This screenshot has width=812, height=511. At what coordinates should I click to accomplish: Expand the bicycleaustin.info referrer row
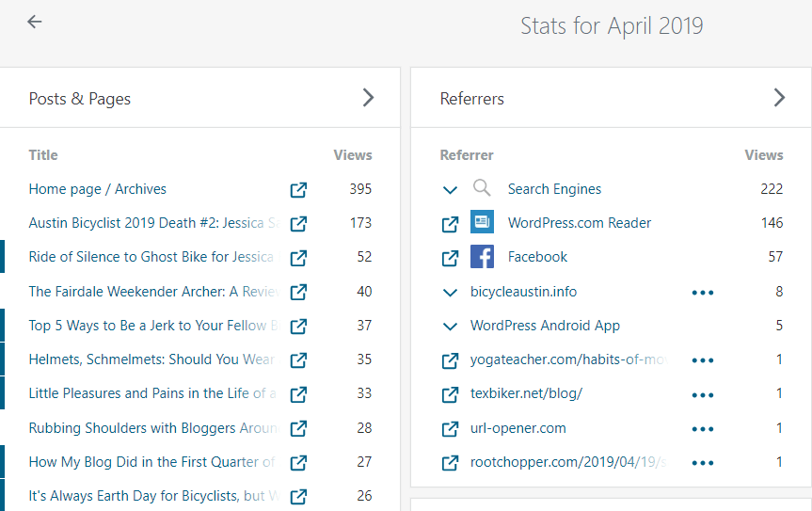coord(450,293)
